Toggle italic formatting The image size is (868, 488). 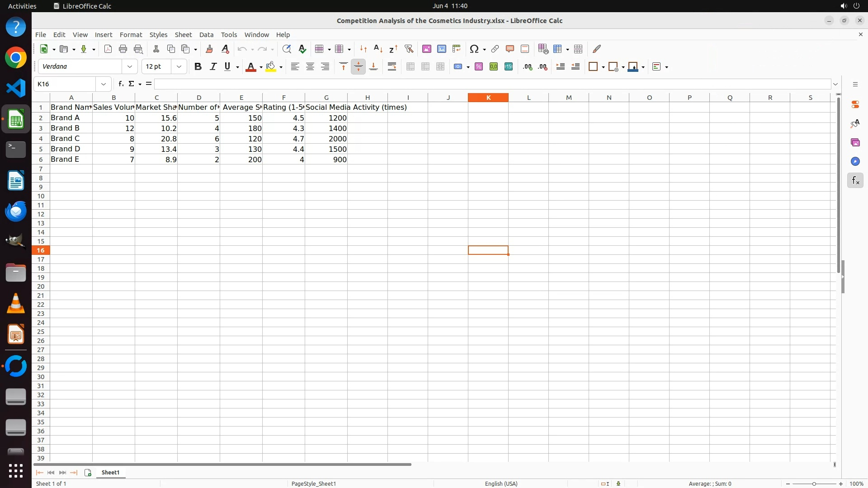pyautogui.click(x=213, y=67)
